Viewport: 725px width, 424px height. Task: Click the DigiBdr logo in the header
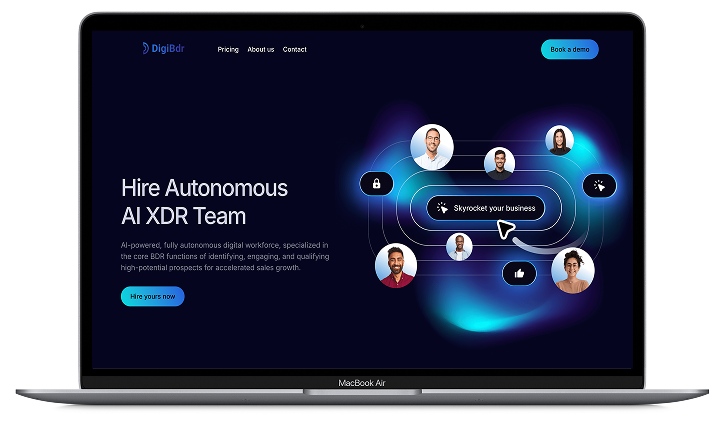[x=163, y=49]
